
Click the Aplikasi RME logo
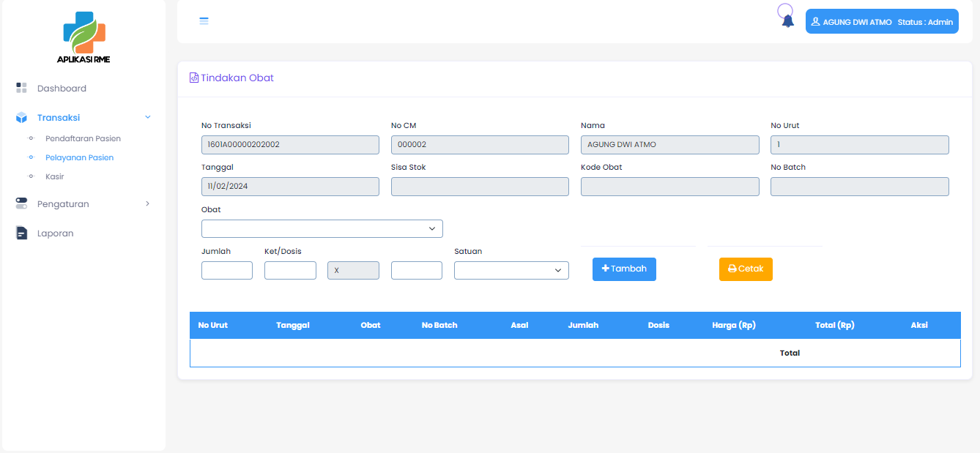coord(83,38)
